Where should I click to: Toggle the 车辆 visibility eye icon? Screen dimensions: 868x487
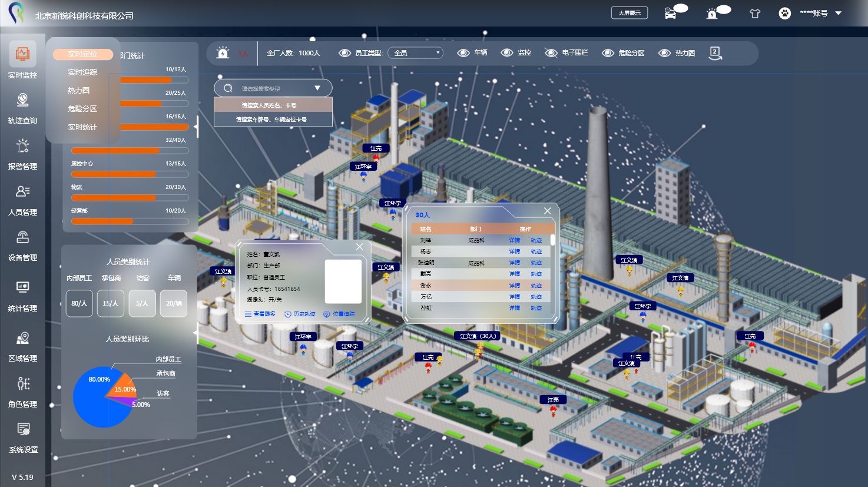463,53
